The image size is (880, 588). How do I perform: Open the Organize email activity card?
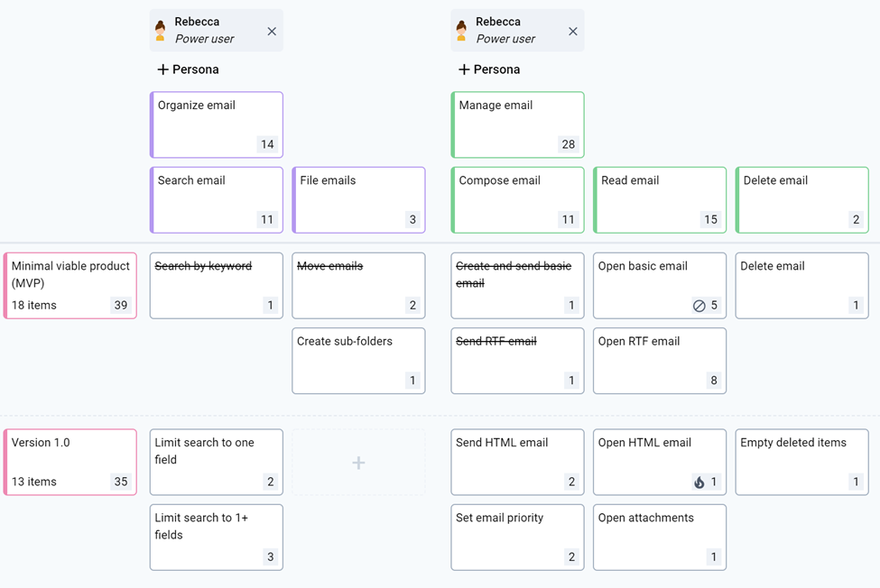pos(217,124)
